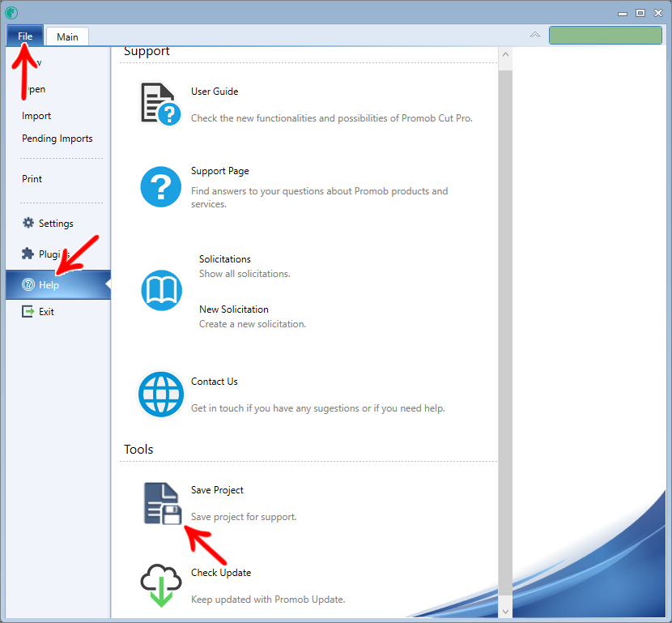Click the Tools section heading
This screenshot has width=672, height=623.
point(138,449)
